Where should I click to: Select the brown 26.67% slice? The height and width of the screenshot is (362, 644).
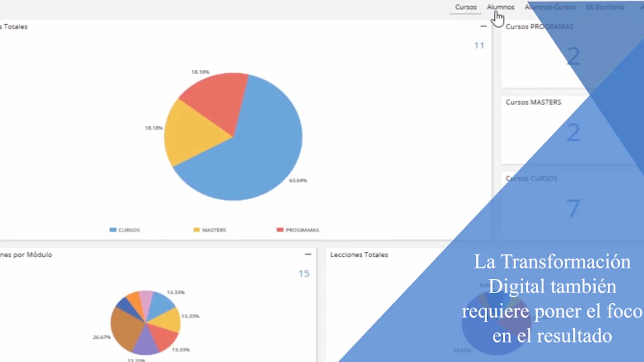[126, 328]
